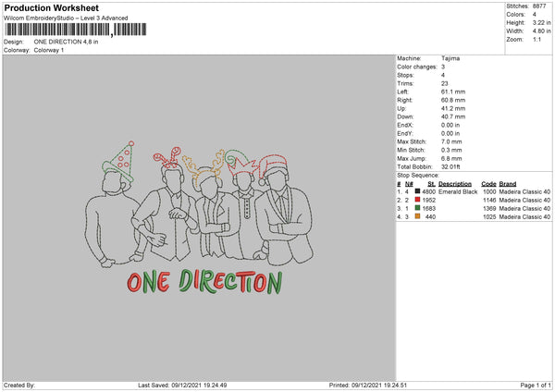This screenshot has height=392, width=555.
Task: Click the Min Stitch value 0.3 mm
Action: (x=451, y=150)
